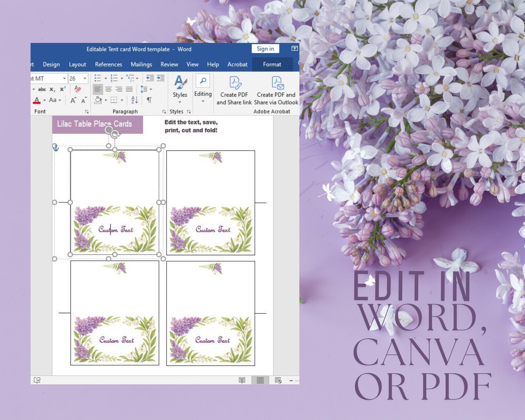Toggle subscript formatting
525x420 pixels.
pos(52,89)
